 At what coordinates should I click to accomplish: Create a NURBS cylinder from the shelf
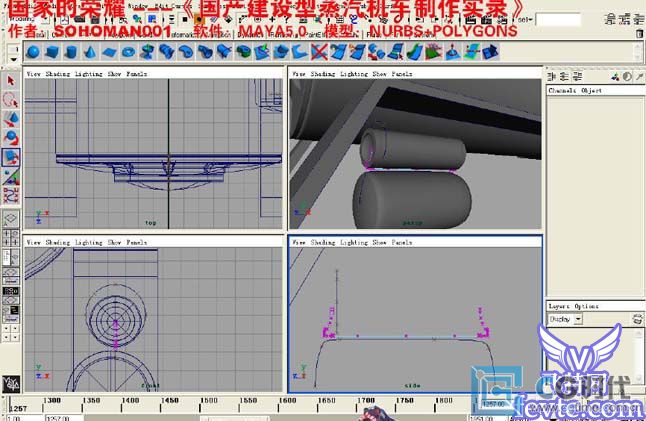pyautogui.click(x=71, y=52)
